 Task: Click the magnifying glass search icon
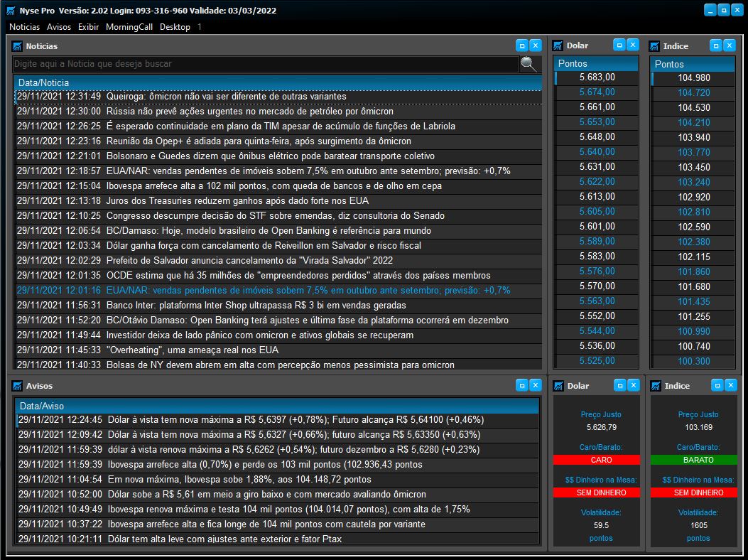coord(526,63)
